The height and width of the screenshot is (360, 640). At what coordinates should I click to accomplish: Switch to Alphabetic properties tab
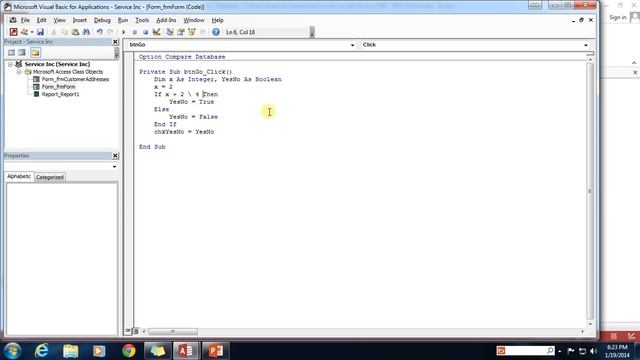(19, 176)
